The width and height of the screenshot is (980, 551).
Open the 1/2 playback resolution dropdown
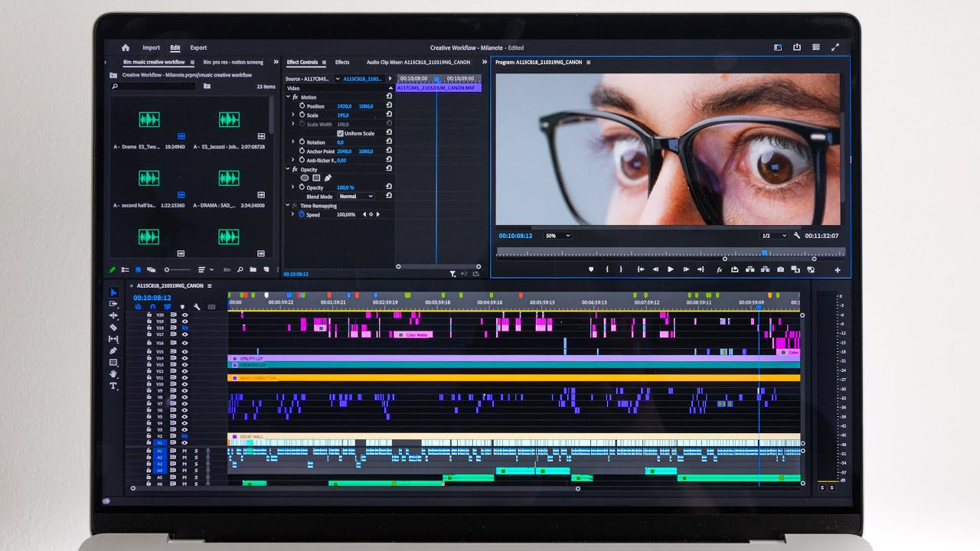774,236
